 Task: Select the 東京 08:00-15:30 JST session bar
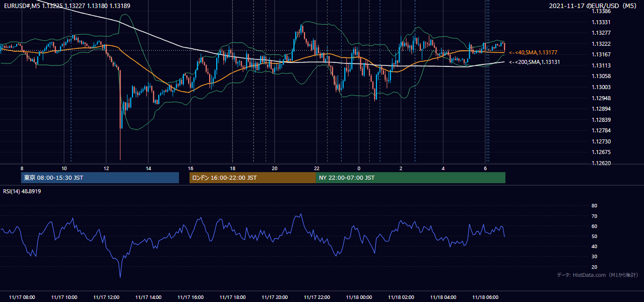click(x=100, y=178)
